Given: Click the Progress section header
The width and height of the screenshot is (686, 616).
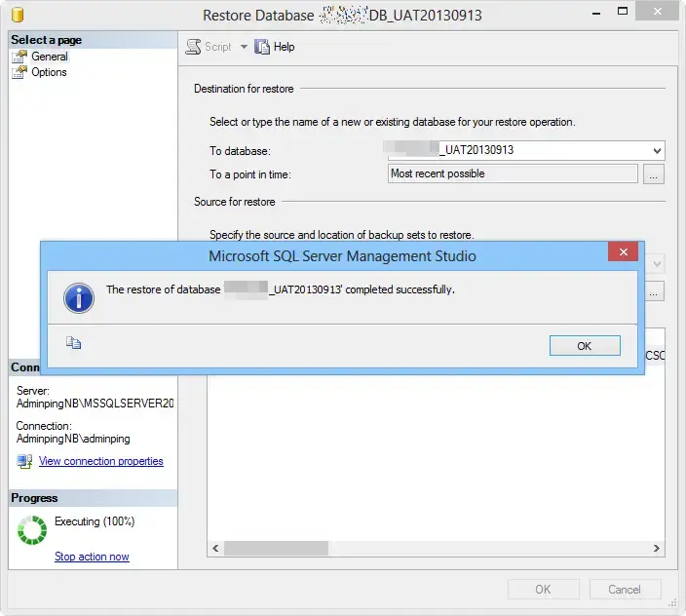Looking at the screenshot, I should (x=93, y=498).
